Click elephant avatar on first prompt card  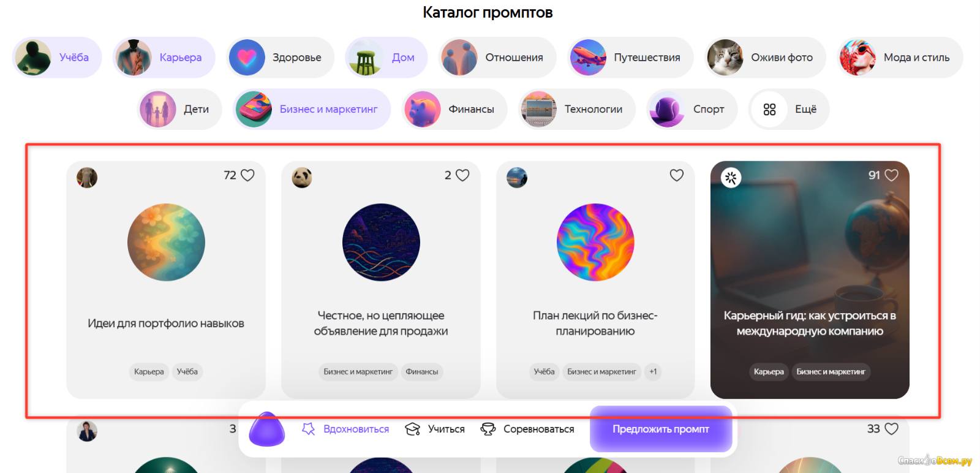tap(87, 178)
